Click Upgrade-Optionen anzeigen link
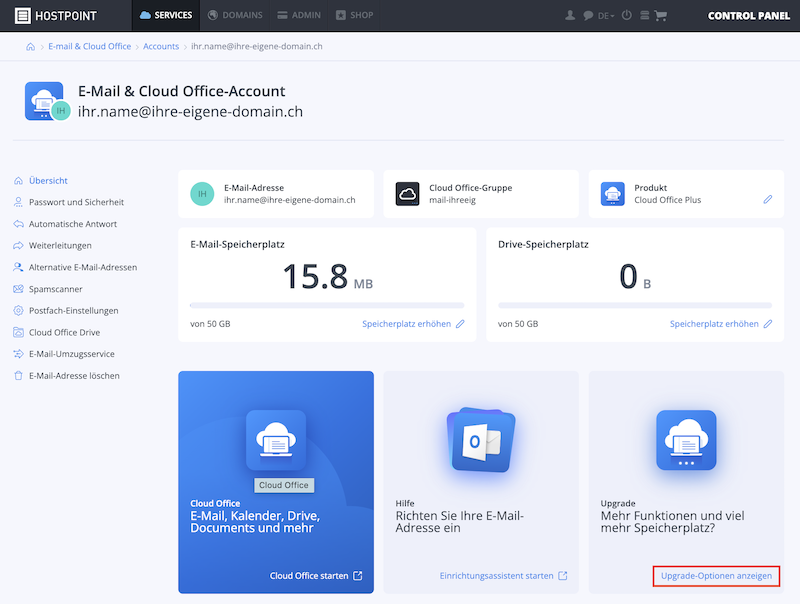This screenshot has height=604, width=800. click(716, 576)
